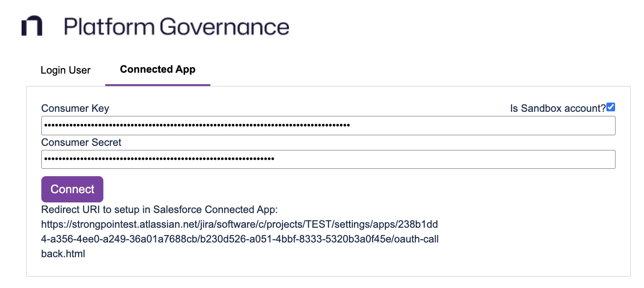Uncheck the Is Sandbox account checkbox

(x=610, y=107)
